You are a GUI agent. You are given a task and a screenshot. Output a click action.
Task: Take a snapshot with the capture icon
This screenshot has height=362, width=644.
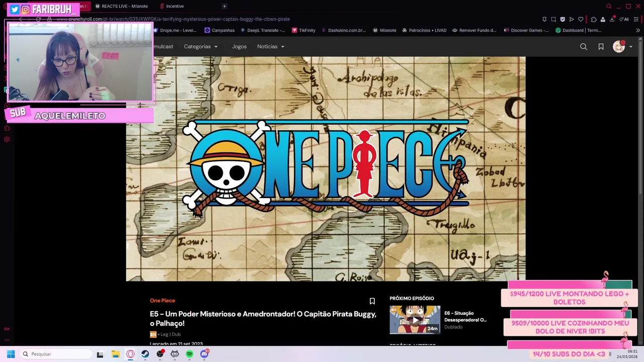click(x=553, y=19)
